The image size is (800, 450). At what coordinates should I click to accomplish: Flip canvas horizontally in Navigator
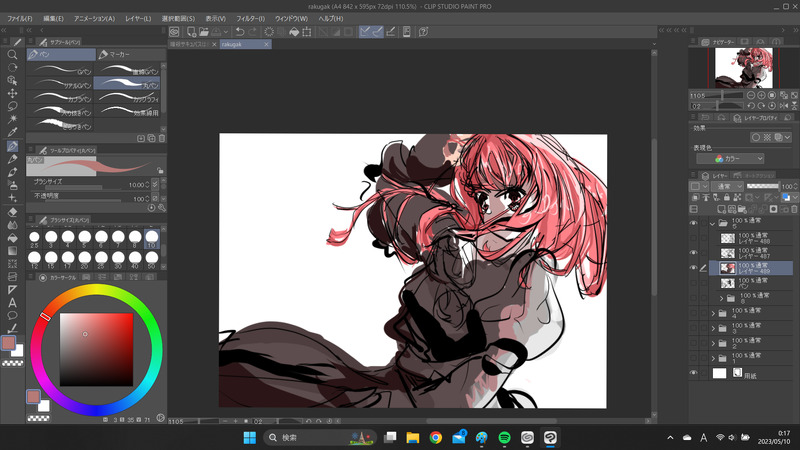point(784,106)
